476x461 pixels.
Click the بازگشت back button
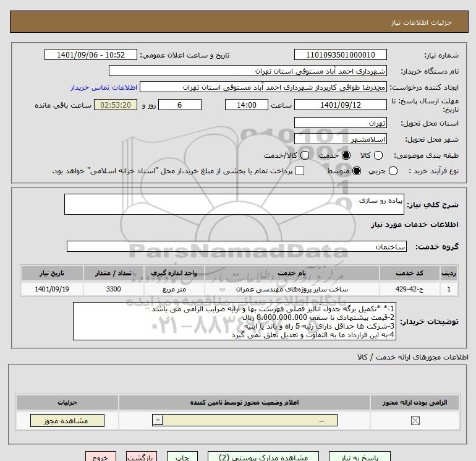point(142,457)
